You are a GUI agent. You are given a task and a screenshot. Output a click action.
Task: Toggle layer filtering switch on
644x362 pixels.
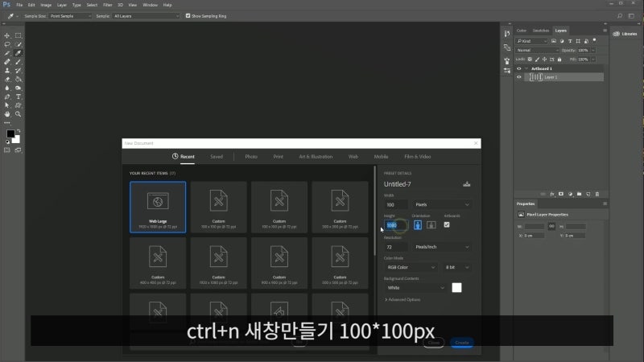[594, 41]
